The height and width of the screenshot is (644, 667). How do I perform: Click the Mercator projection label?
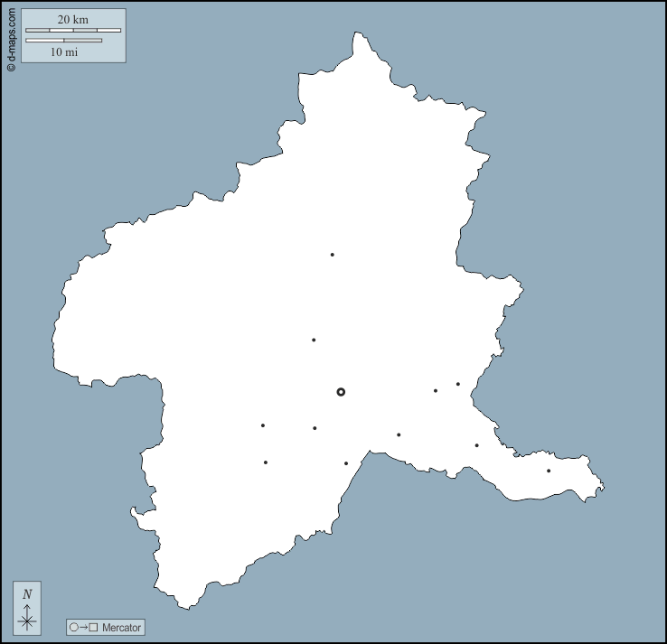click(x=121, y=627)
